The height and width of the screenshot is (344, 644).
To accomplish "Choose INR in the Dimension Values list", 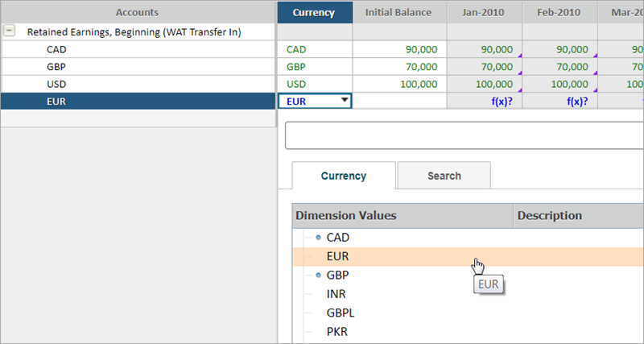I will click(x=336, y=294).
